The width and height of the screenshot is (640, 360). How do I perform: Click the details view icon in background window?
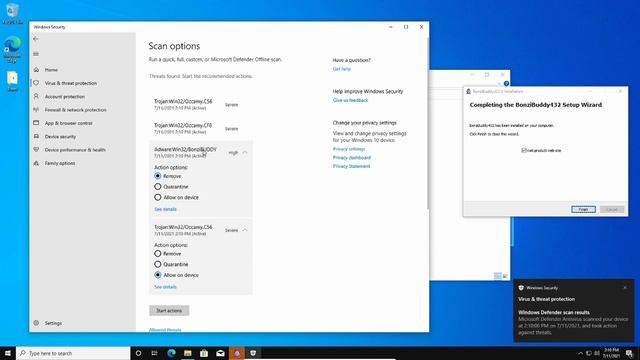coord(498,276)
